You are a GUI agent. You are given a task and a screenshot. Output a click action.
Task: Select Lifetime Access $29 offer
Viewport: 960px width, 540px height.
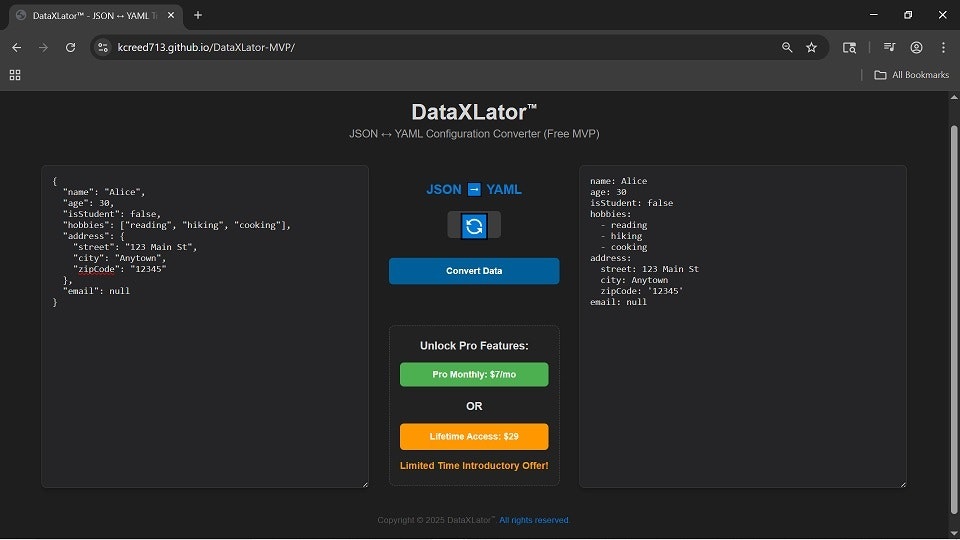(x=474, y=437)
